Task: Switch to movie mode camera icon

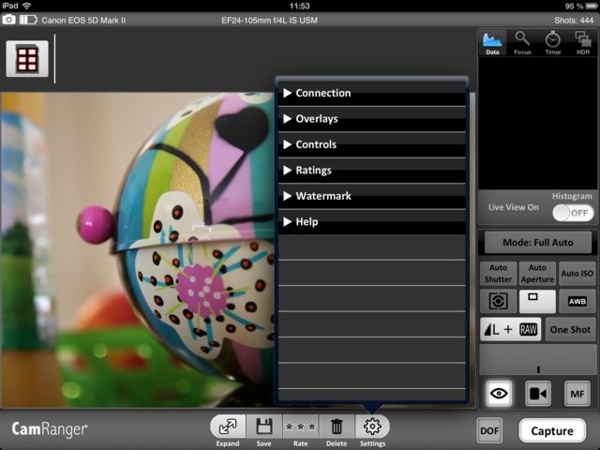Action: pyautogui.click(x=537, y=394)
